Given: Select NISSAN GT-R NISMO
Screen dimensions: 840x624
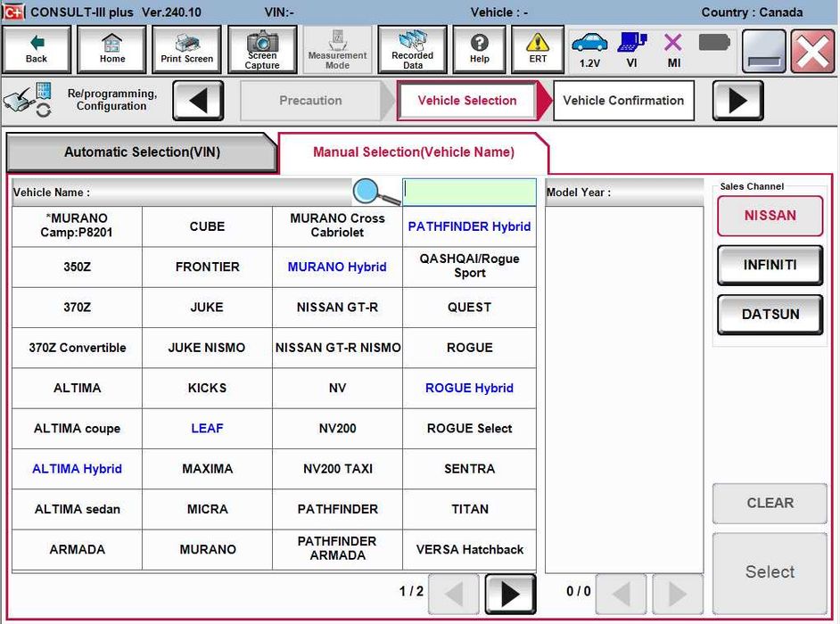Looking at the screenshot, I should pyautogui.click(x=337, y=348).
